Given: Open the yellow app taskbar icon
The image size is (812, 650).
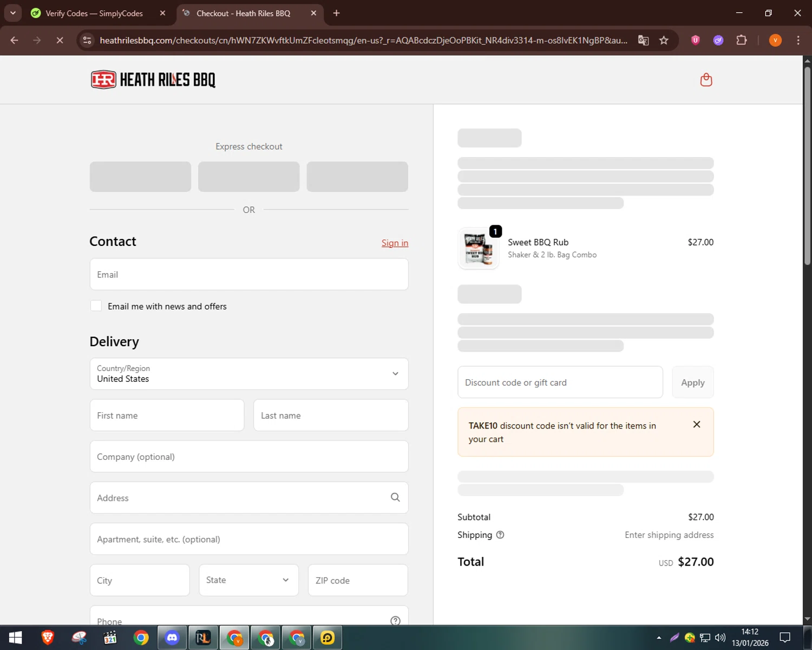Looking at the screenshot, I should (328, 638).
